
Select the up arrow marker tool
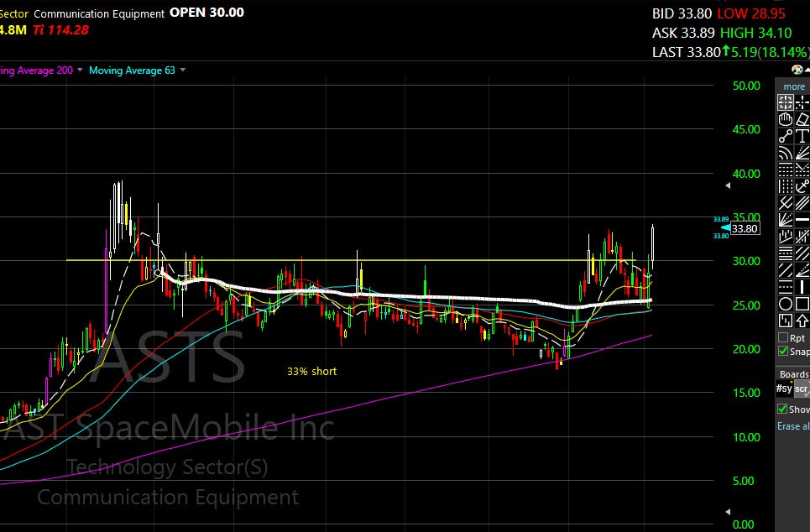coord(802,321)
